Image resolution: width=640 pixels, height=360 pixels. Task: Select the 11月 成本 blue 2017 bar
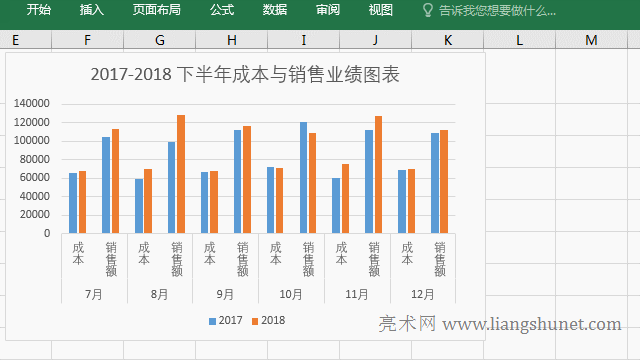click(x=336, y=206)
